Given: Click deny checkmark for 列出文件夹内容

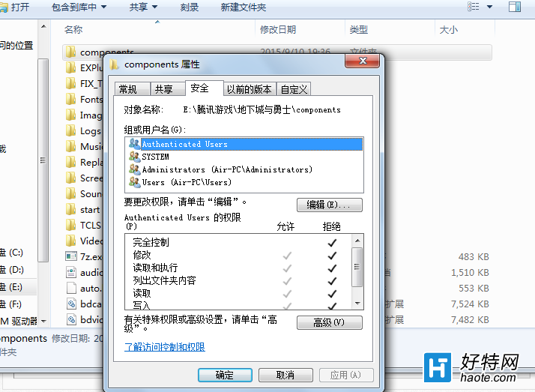Looking at the screenshot, I should [x=332, y=281].
